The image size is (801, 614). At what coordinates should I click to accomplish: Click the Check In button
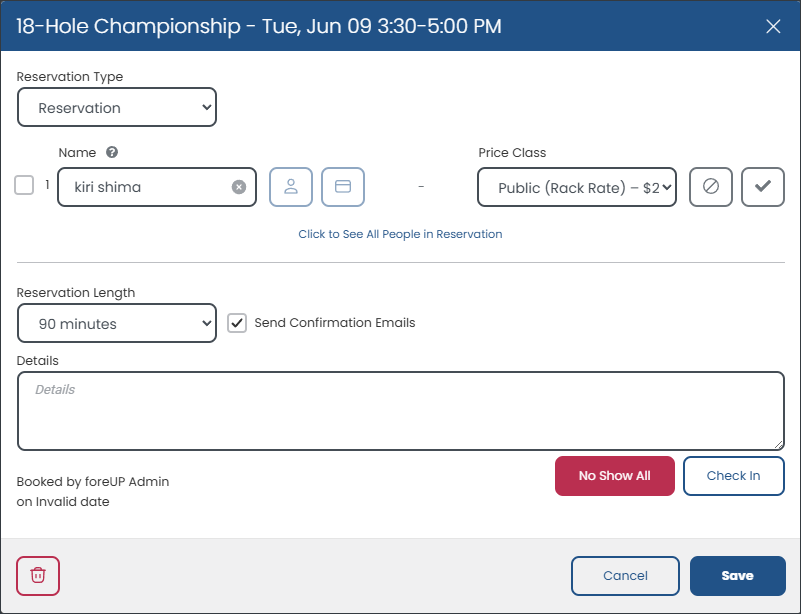pyautogui.click(x=734, y=476)
